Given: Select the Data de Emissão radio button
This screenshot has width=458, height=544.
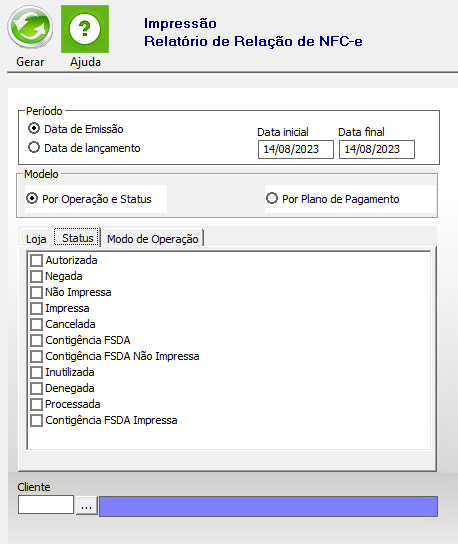Looking at the screenshot, I should 34,129.
